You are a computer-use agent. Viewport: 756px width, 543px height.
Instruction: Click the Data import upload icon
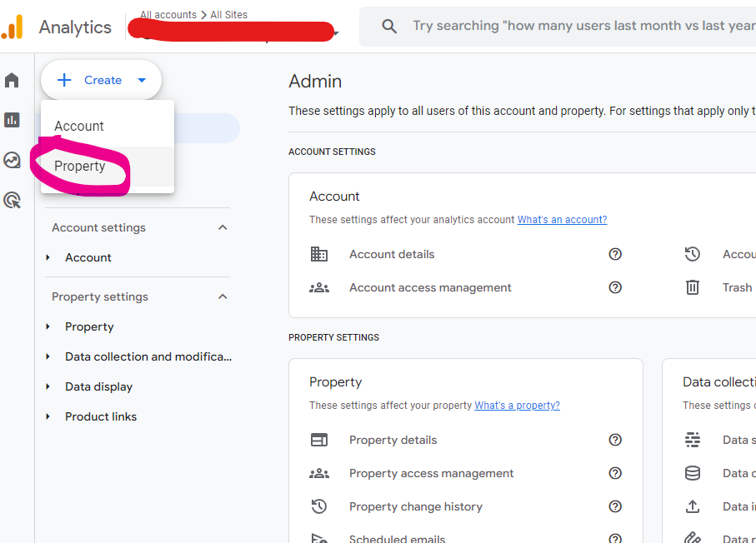692,506
